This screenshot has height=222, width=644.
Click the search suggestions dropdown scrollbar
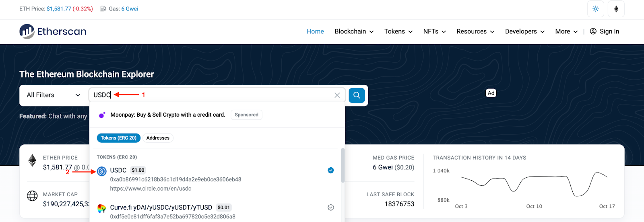(343, 166)
